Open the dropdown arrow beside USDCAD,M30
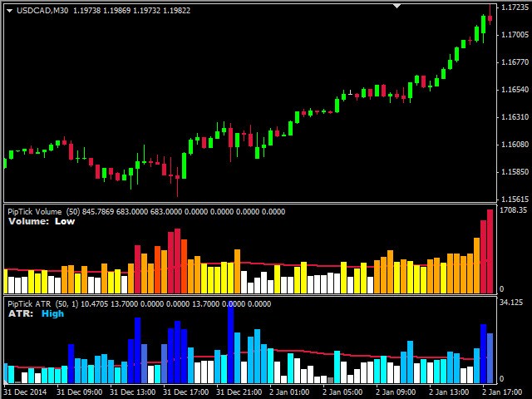Image resolution: width=532 pixels, height=399 pixels. point(8,11)
